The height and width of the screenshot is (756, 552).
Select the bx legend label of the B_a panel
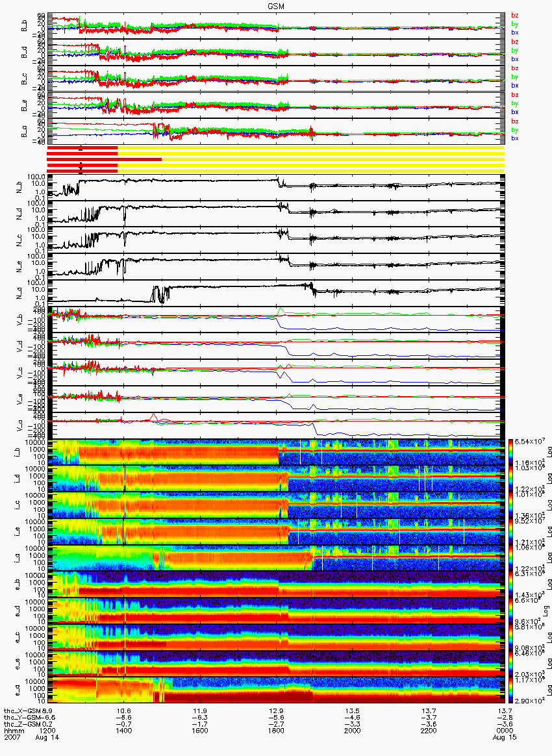tap(515, 138)
